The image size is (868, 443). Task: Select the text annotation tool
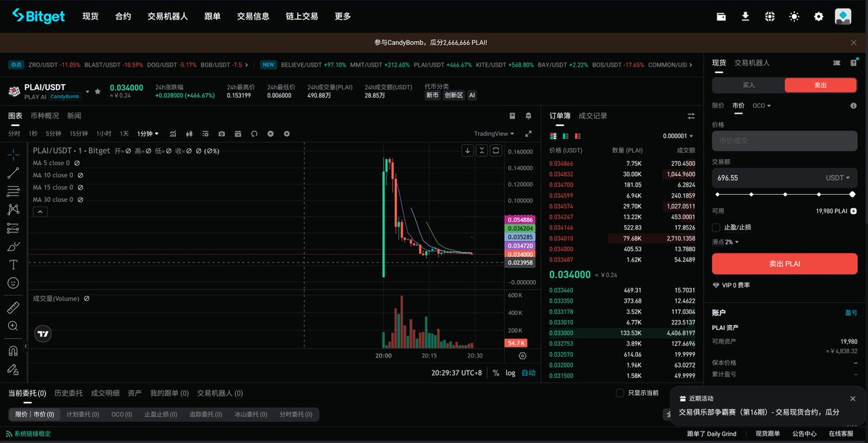[x=13, y=265]
